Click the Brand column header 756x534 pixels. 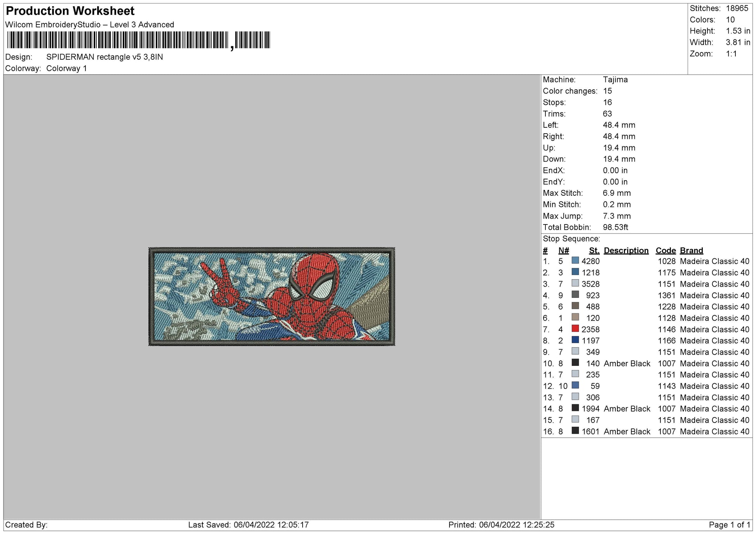691,250
